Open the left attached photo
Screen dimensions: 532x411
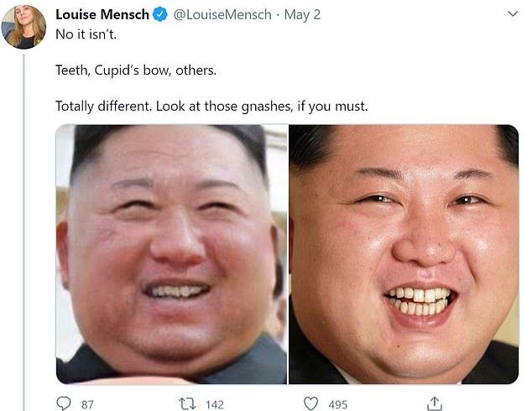pos(172,254)
